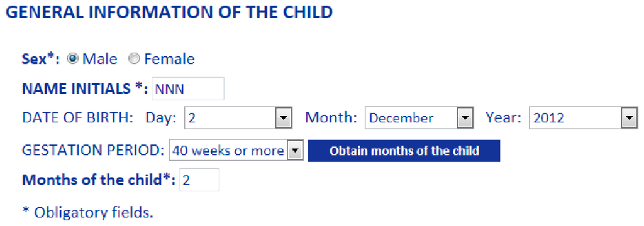Click the Obligatory fields note
The width and height of the screenshot is (644, 226).
point(87,212)
